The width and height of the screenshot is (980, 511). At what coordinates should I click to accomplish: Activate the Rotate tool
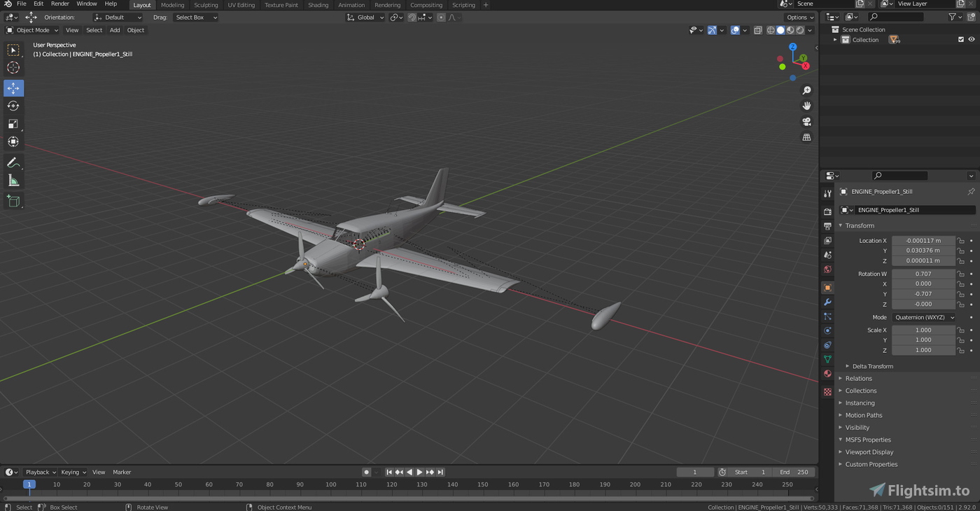click(x=13, y=106)
